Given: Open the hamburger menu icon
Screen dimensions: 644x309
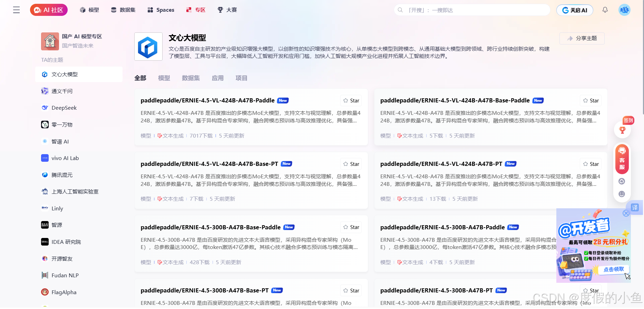Looking at the screenshot, I should [16, 10].
